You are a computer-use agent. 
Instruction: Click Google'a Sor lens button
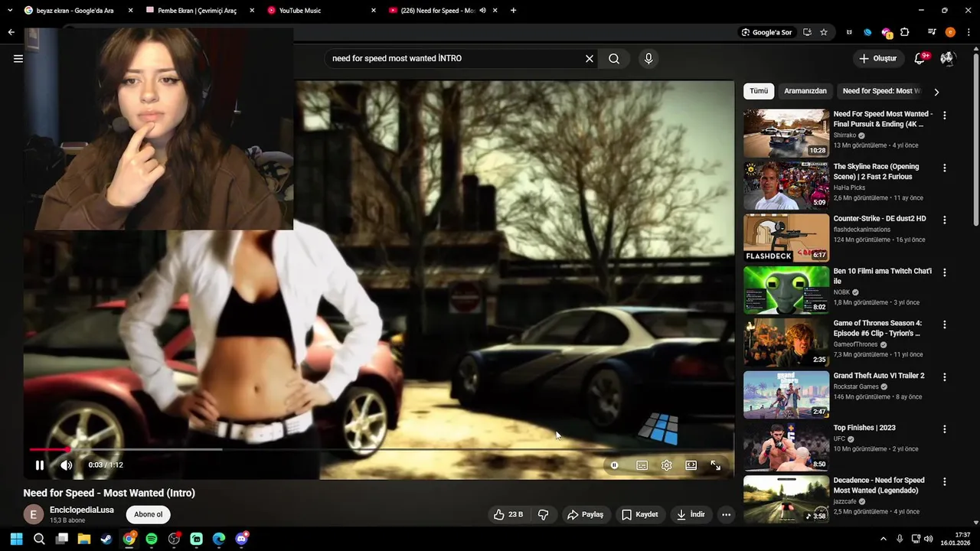tap(766, 32)
